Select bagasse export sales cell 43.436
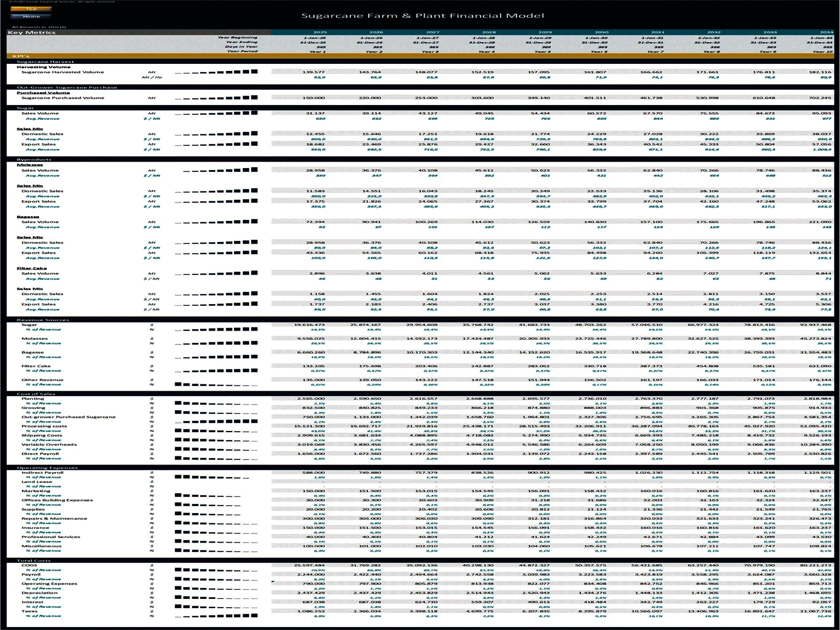840x630 pixels. pos(315,253)
